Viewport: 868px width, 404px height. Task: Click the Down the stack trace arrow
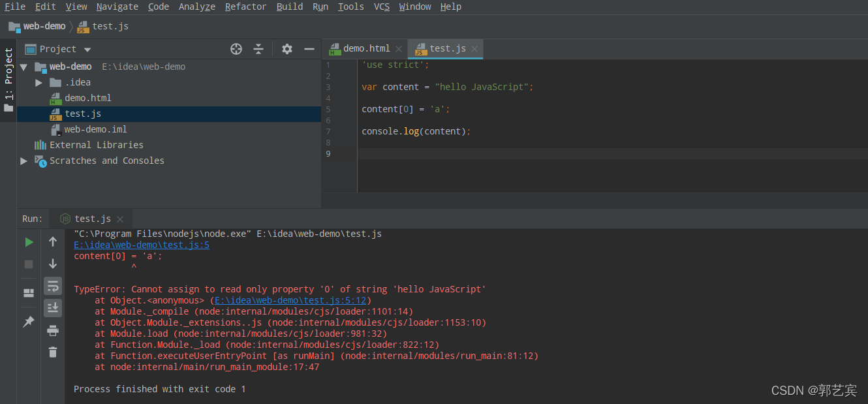[x=53, y=264]
